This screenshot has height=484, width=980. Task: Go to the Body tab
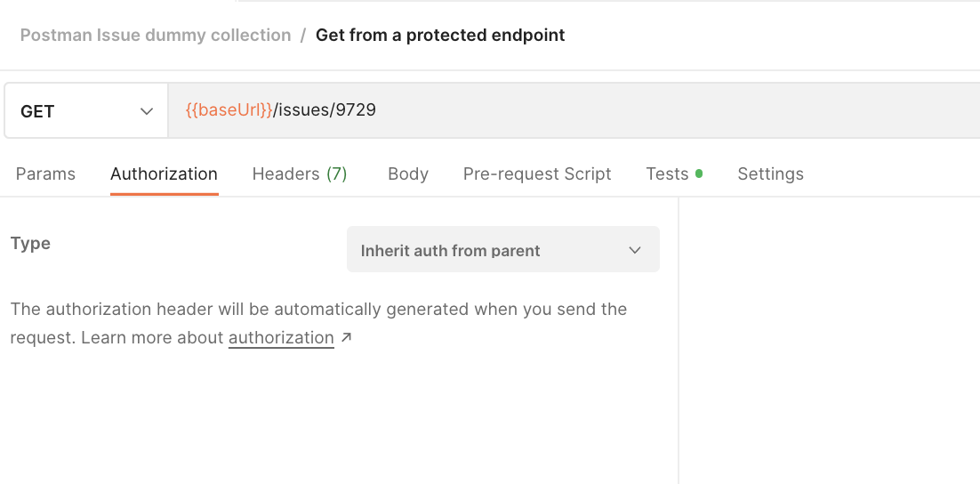click(x=408, y=174)
